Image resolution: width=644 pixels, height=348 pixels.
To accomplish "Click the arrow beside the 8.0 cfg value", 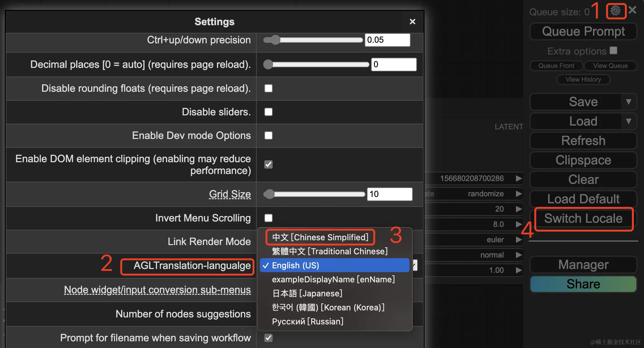I will click(519, 224).
